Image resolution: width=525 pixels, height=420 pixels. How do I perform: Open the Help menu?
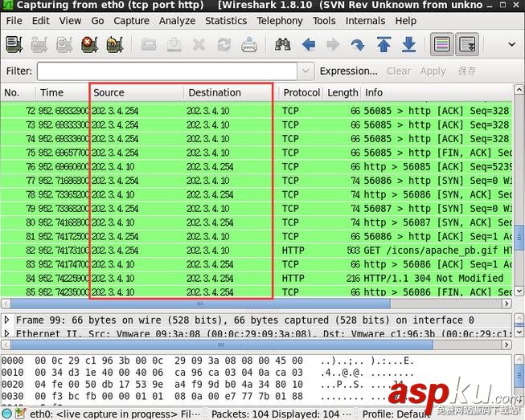(405, 21)
